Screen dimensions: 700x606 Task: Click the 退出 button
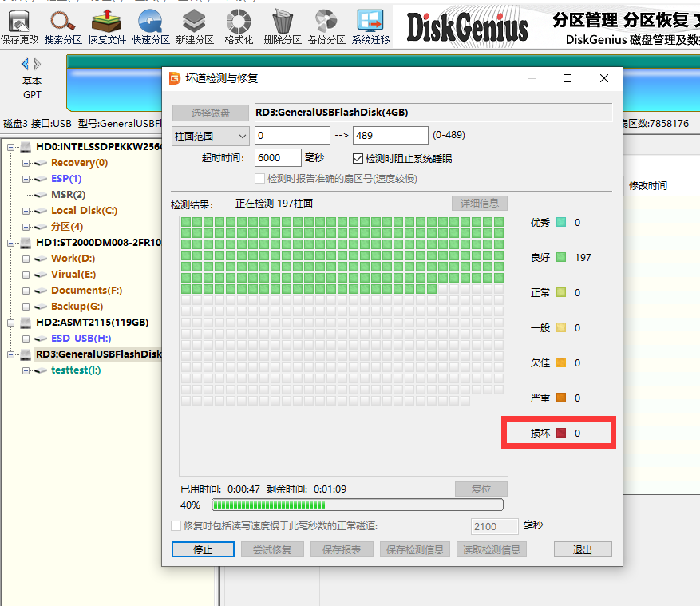click(583, 550)
